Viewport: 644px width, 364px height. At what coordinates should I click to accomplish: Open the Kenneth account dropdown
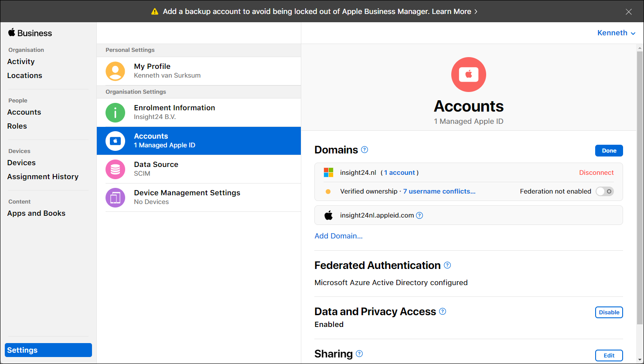pyautogui.click(x=616, y=33)
